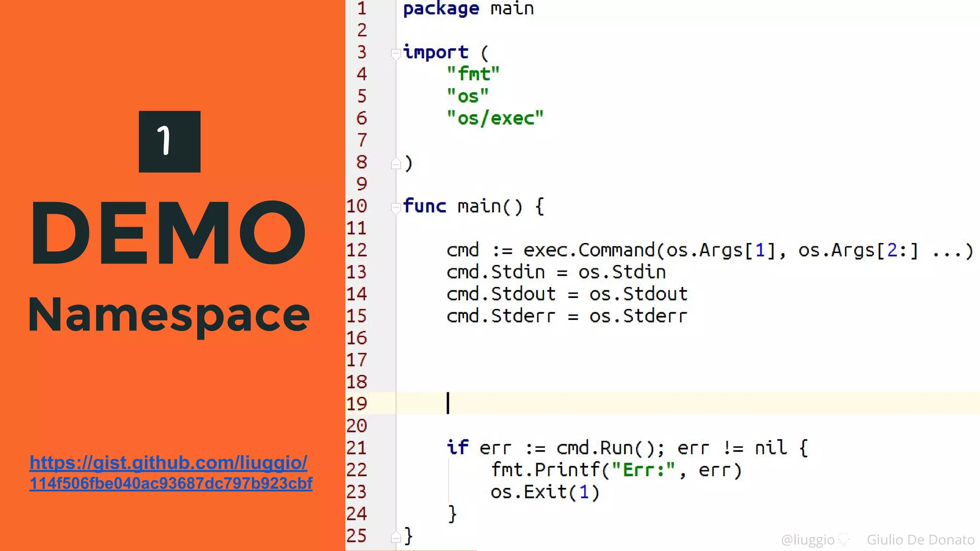Click the "func" keyword on line 10

424,206
